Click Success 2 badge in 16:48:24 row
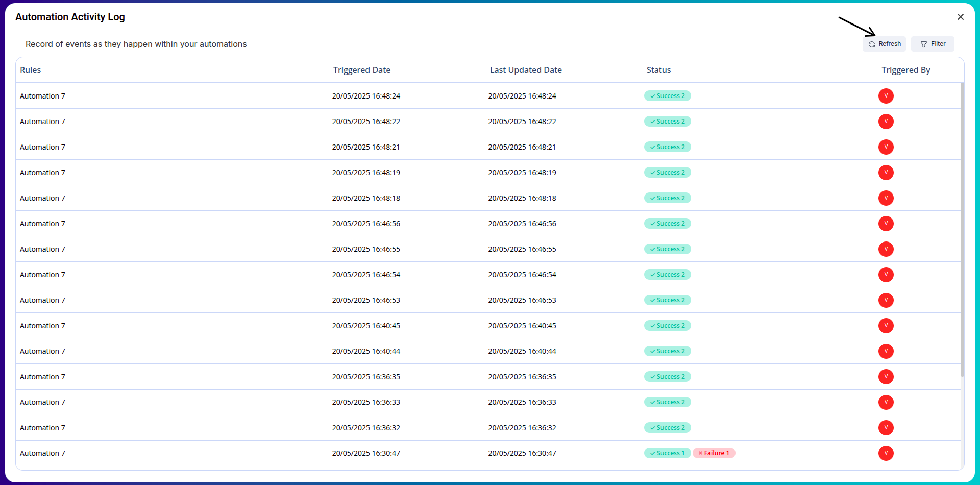The image size is (980, 485). point(667,96)
